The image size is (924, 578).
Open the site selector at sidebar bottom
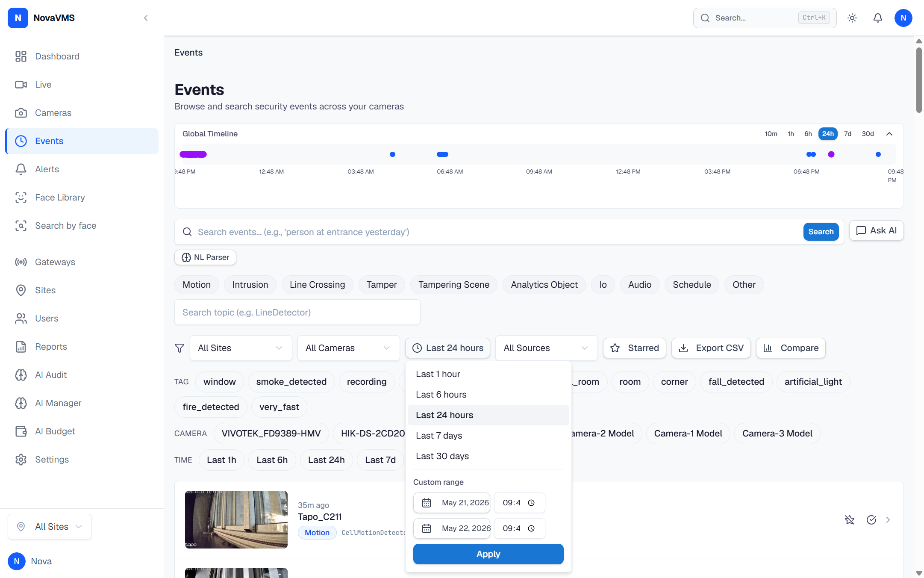[x=50, y=527]
